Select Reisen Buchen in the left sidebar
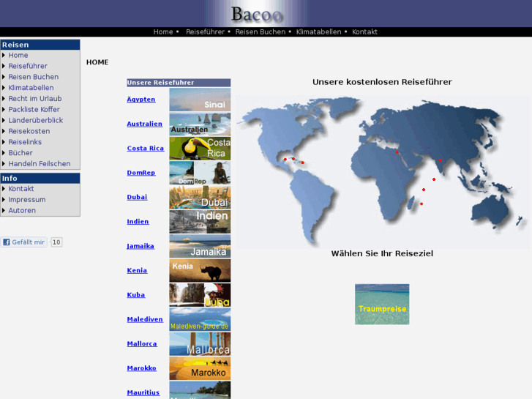 (x=34, y=77)
